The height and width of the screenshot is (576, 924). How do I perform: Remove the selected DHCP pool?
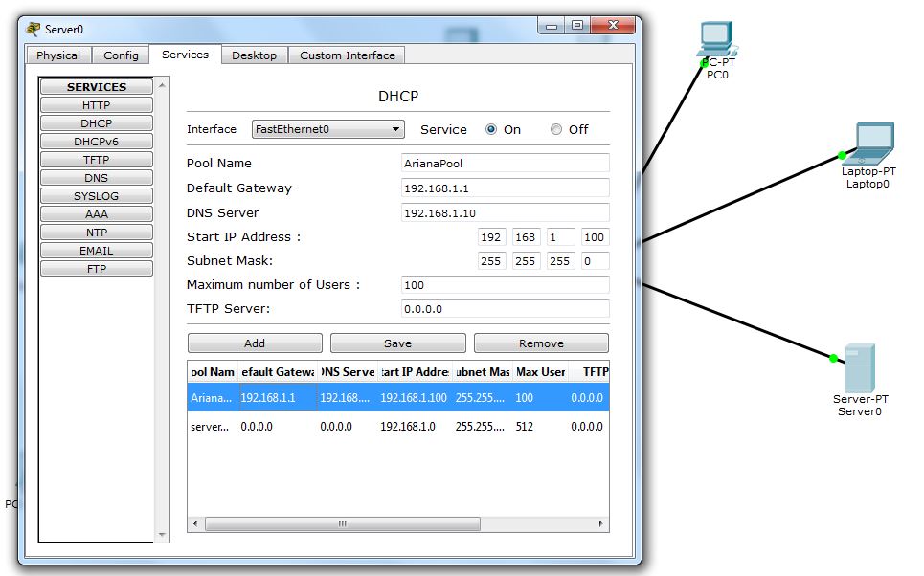point(541,343)
